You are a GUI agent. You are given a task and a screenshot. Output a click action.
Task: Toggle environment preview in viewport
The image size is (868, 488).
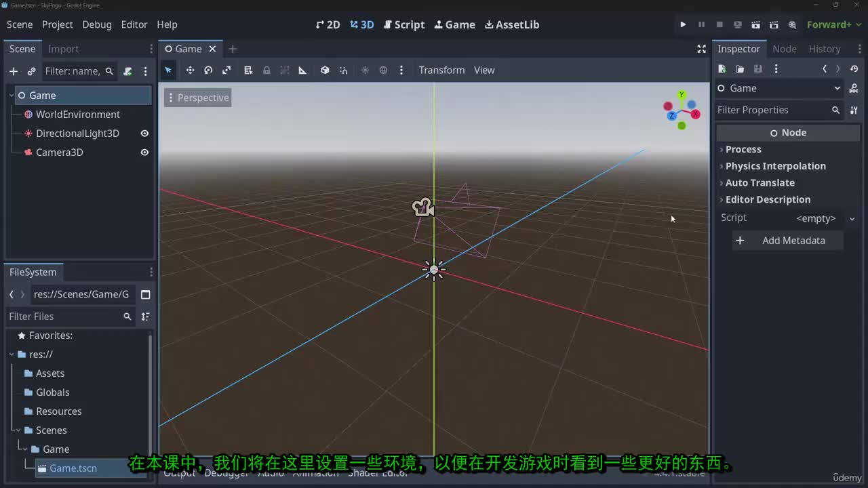click(x=383, y=70)
